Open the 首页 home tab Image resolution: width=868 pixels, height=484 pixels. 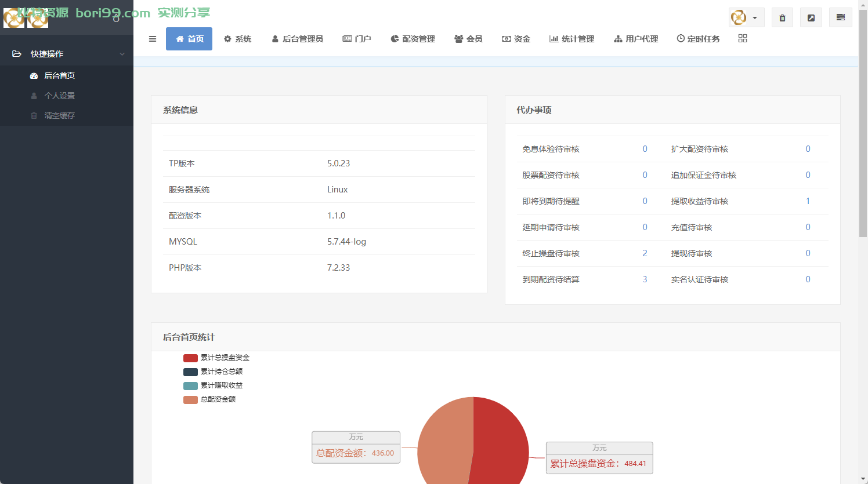(189, 39)
